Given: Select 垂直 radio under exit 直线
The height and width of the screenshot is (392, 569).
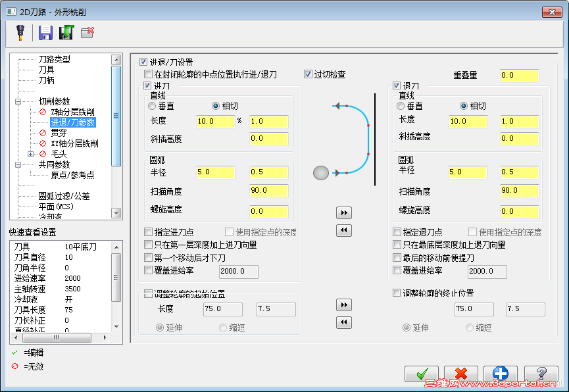Looking at the screenshot, I should coord(401,106).
